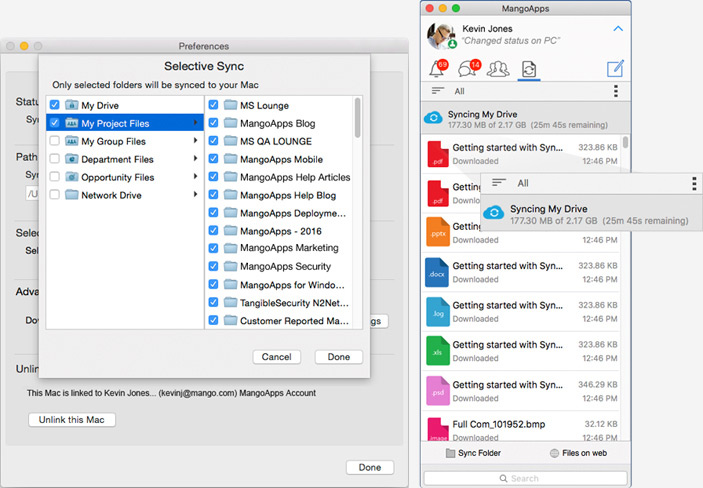Viewport: 703px width, 488px height.
Task: Expand the Department Files arrow
Action: [195, 158]
